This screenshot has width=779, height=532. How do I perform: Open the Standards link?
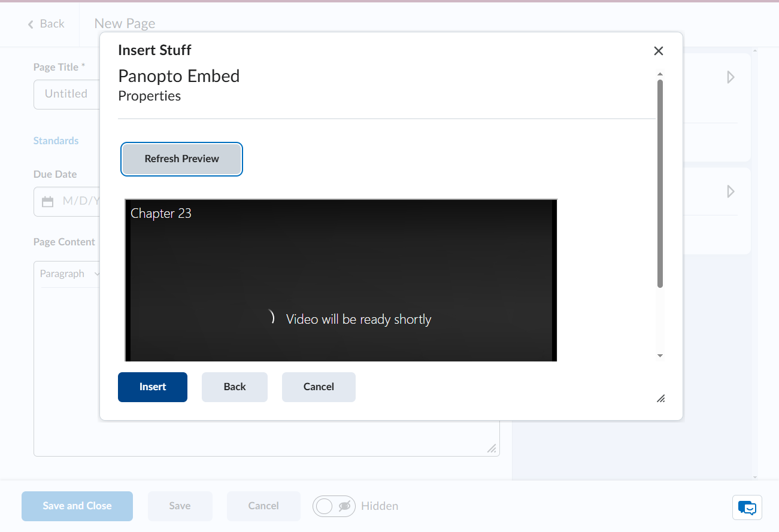tap(56, 141)
